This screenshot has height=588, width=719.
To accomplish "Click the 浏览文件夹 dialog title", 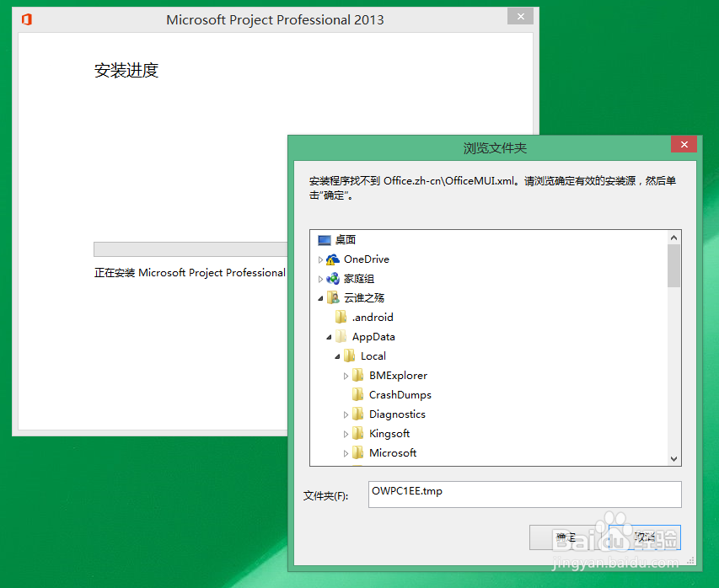I will (x=495, y=148).
